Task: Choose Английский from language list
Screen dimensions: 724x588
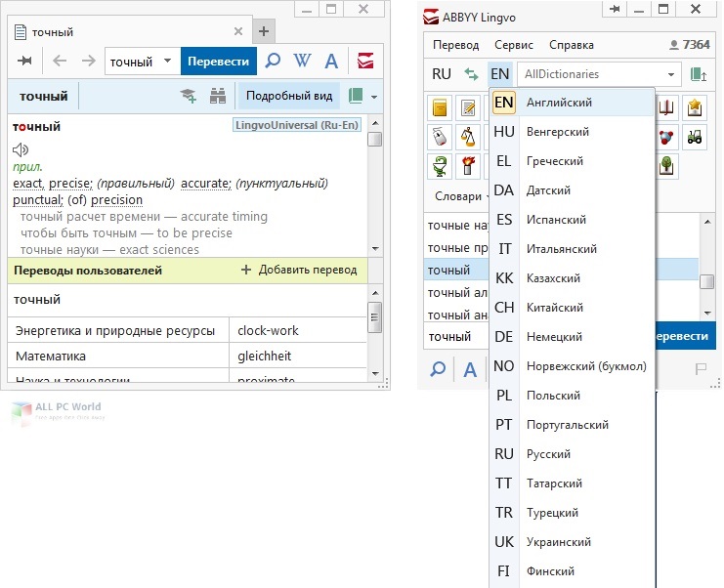Action: (x=573, y=102)
